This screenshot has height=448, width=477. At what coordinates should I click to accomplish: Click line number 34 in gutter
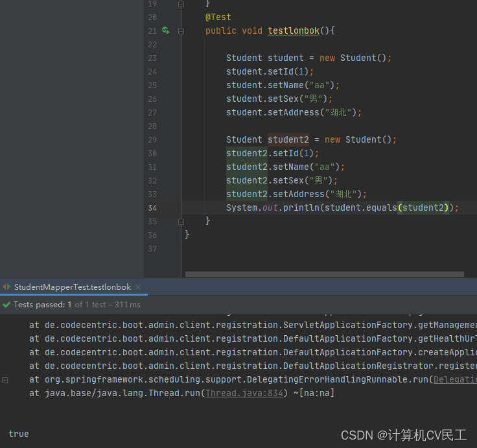click(152, 208)
